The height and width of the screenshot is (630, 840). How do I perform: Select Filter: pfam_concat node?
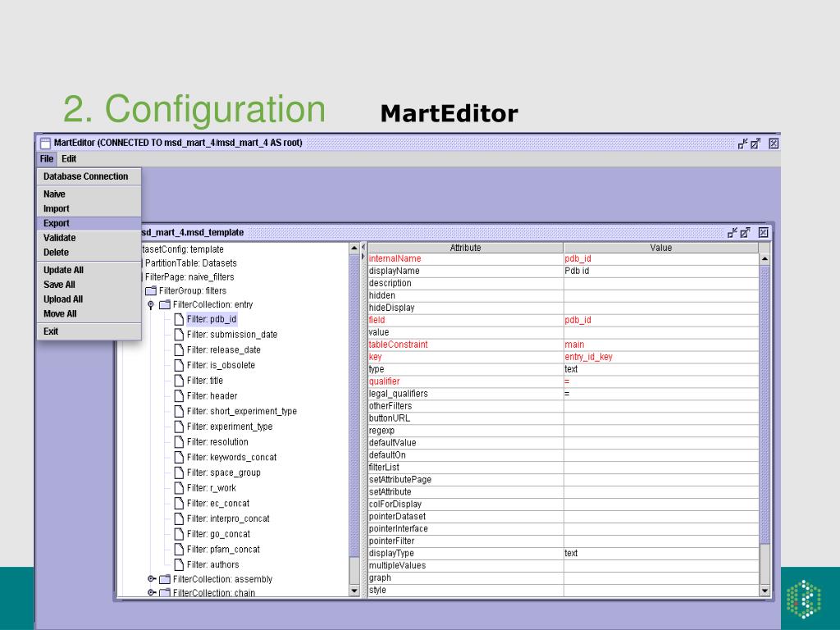(x=223, y=550)
